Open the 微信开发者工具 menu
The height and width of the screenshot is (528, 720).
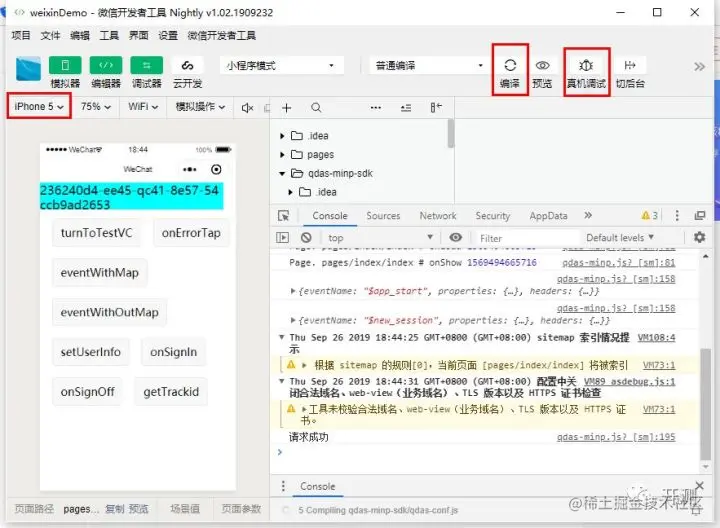coord(222,35)
